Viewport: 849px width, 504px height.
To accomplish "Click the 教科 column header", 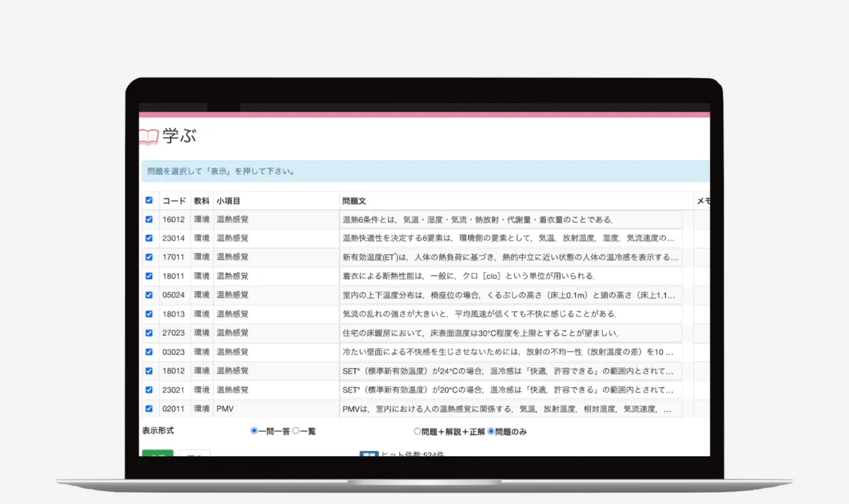I will coord(202,201).
